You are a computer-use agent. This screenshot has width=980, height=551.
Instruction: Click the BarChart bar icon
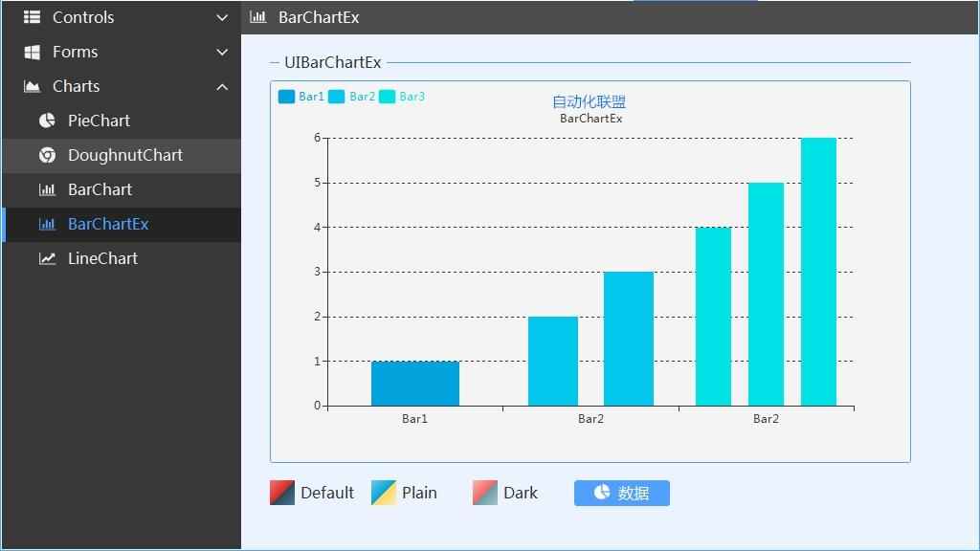pyautogui.click(x=47, y=189)
